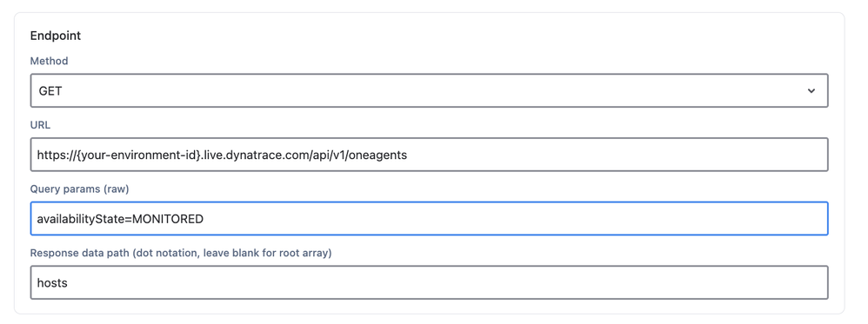868x324 pixels.
Task: Place cursor after hosts text
Action: click(68, 283)
